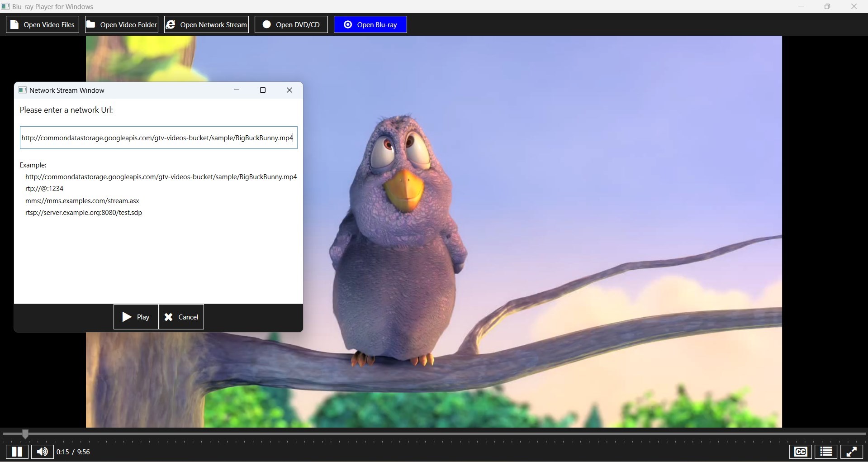Select the rtsp test.sdp example URL
Image resolution: width=868 pixels, height=462 pixels.
pos(83,213)
